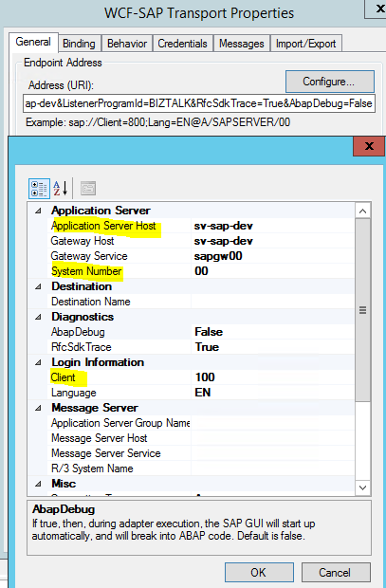The height and width of the screenshot is (588, 386).
Task: Go to the Import/Export tab
Action: pos(305,44)
